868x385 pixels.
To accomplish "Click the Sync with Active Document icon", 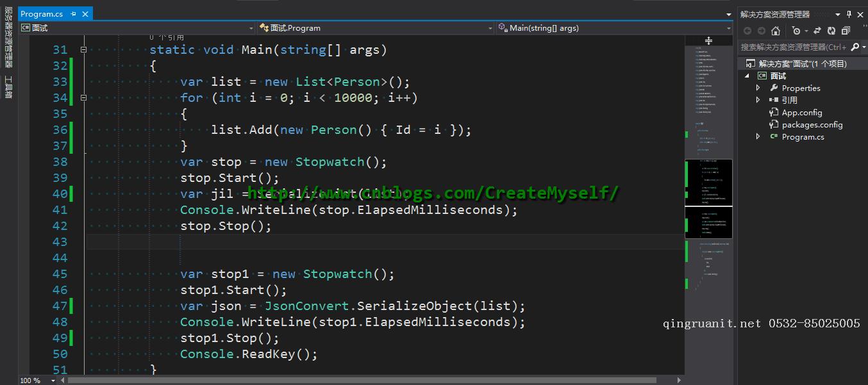I will tap(817, 31).
